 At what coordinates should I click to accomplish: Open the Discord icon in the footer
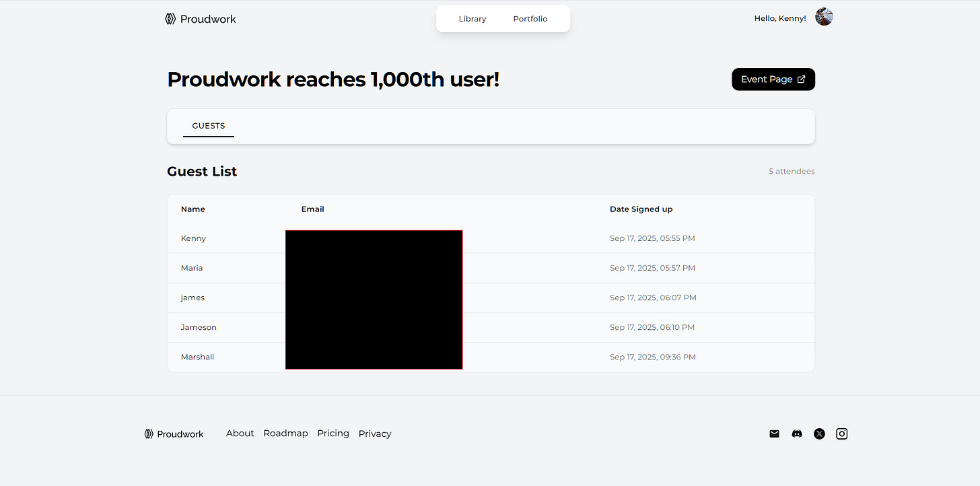[x=797, y=433]
